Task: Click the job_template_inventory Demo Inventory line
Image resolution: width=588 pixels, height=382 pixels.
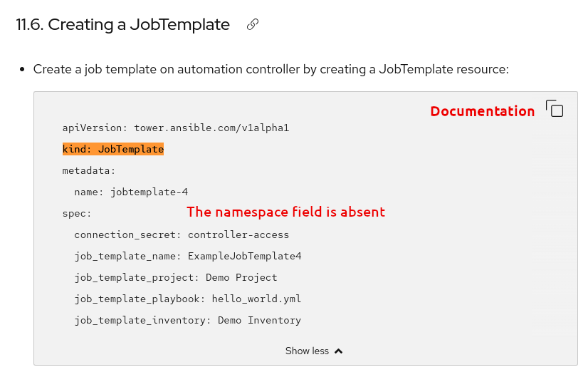Action: point(188,320)
